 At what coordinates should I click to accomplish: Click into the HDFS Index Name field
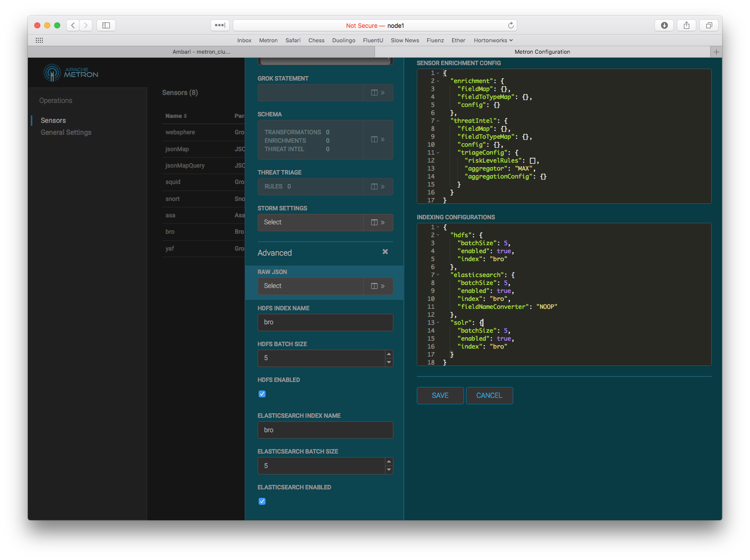point(325,322)
